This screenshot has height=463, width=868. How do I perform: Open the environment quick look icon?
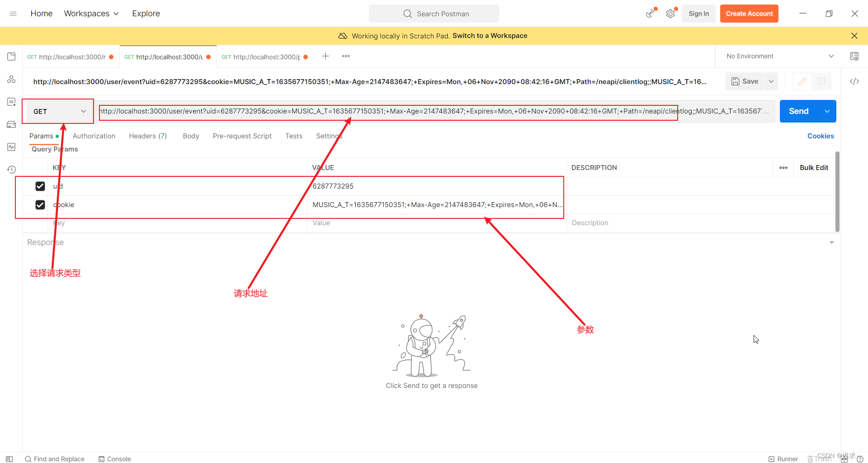click(x=854, y=56)
